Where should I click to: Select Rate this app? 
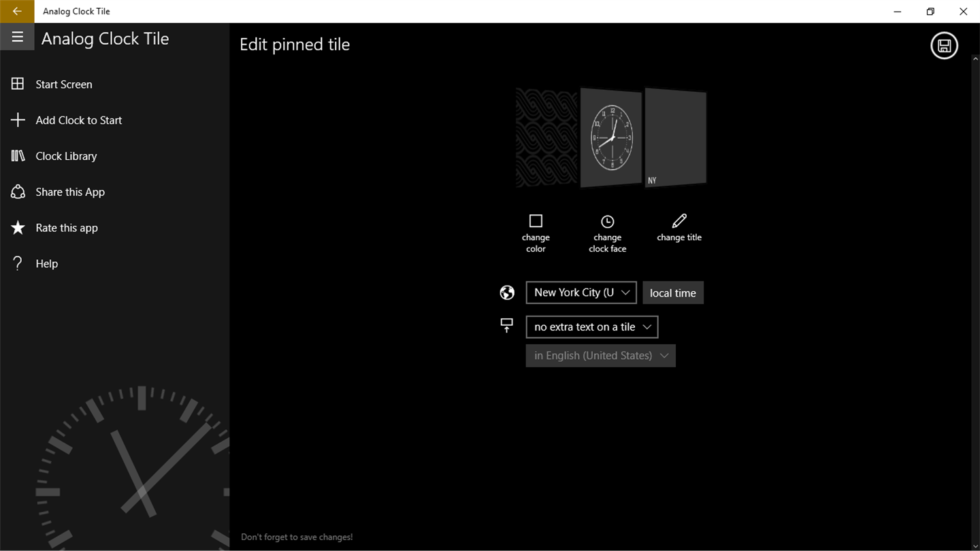pos(114,228)
